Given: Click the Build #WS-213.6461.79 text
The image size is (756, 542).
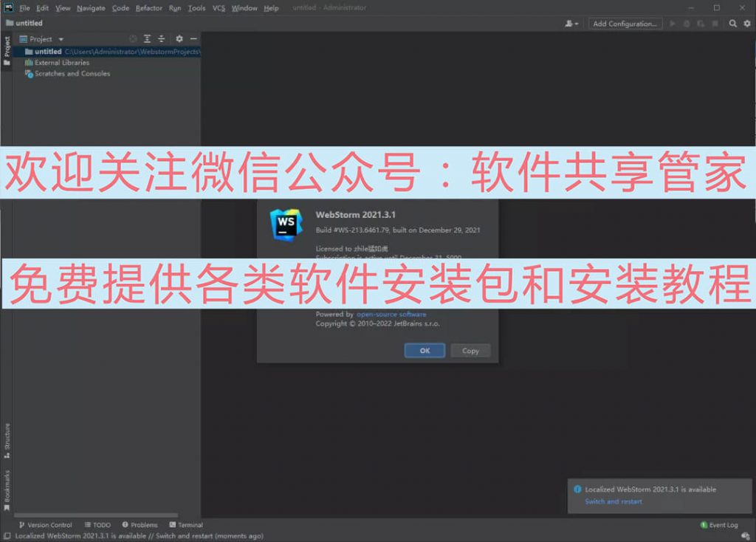Looking at the screenshot, I should point(398,230).
